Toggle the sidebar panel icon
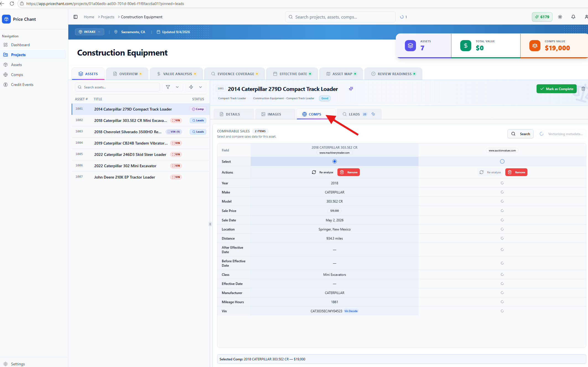The width and height of the screenshot is (588, 367). pyautogui.click(x=76, y=17)
